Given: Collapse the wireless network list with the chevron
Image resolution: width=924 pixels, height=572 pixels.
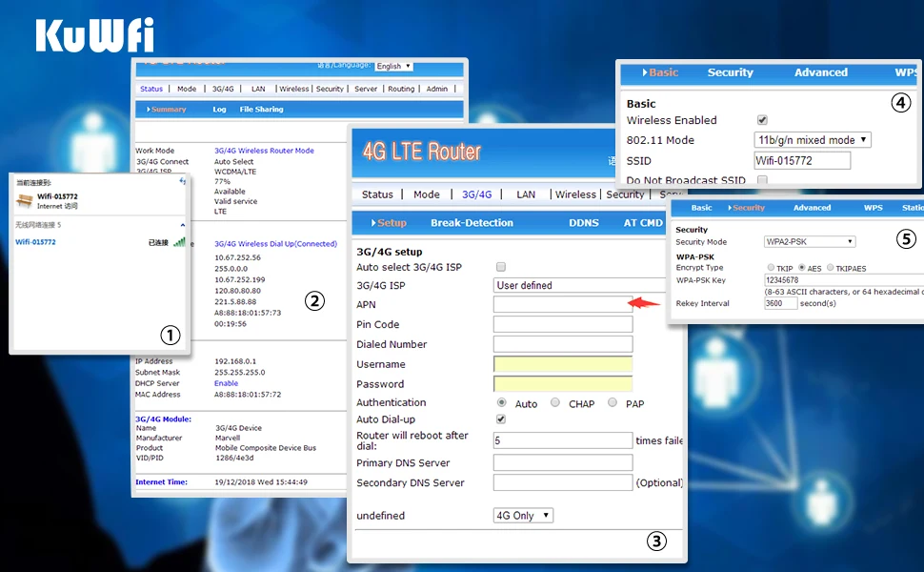Looking at the screenshot, I should [182, 224].
